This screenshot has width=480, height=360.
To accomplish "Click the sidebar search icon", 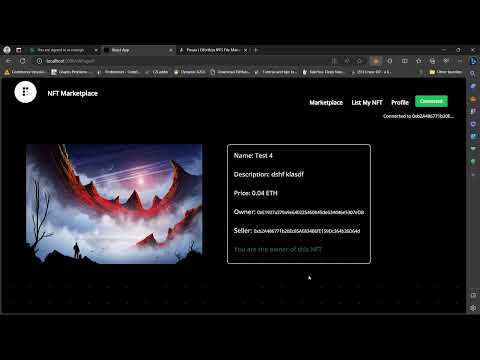I will pos(473,74).
